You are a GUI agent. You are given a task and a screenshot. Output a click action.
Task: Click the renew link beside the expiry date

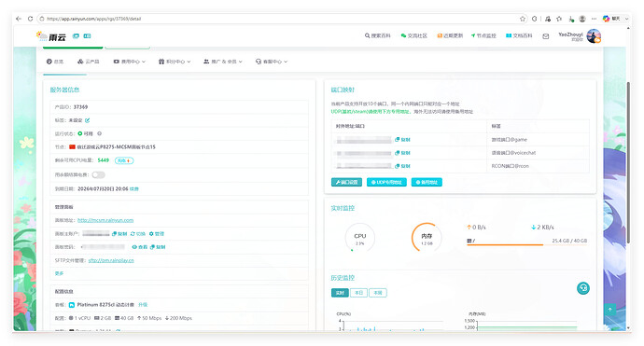134,189
